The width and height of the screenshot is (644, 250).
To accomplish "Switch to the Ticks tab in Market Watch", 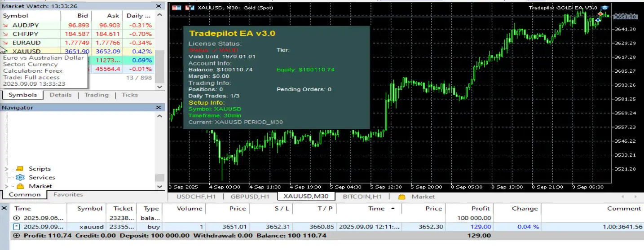I will pos(130,95).
